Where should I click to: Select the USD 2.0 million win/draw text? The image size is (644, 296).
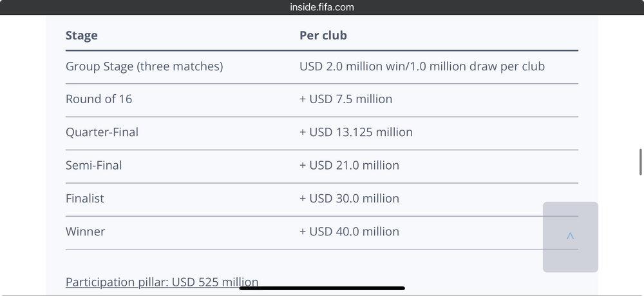point(422,66)
